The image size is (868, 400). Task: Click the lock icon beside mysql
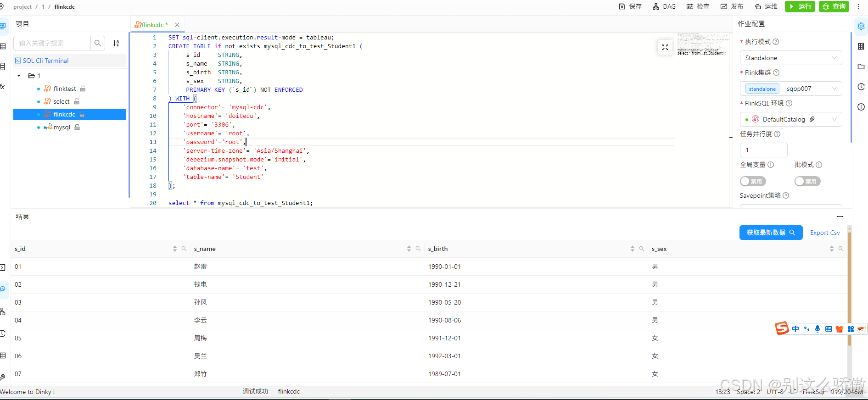pyautogui.click(x=77, y=127)
